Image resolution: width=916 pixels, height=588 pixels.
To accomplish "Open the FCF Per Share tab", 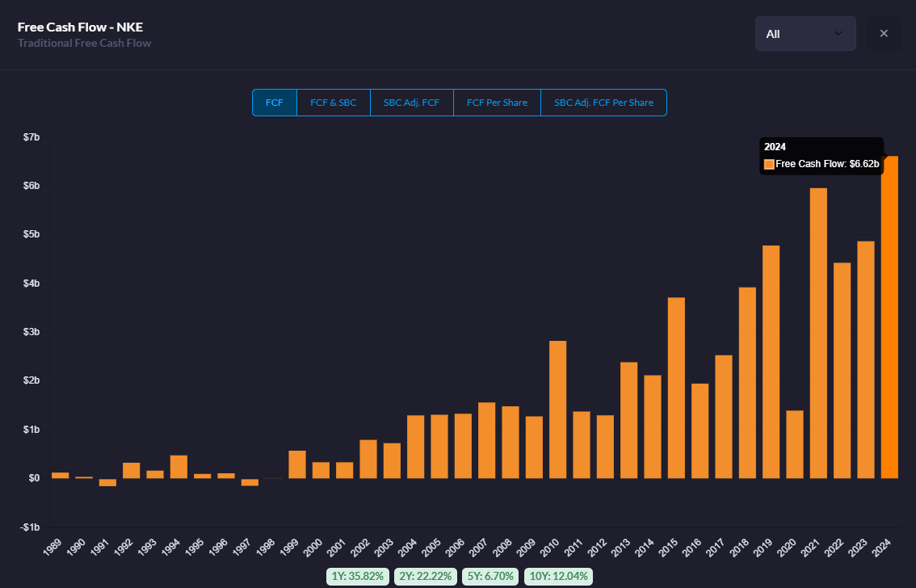I will 497,103.
